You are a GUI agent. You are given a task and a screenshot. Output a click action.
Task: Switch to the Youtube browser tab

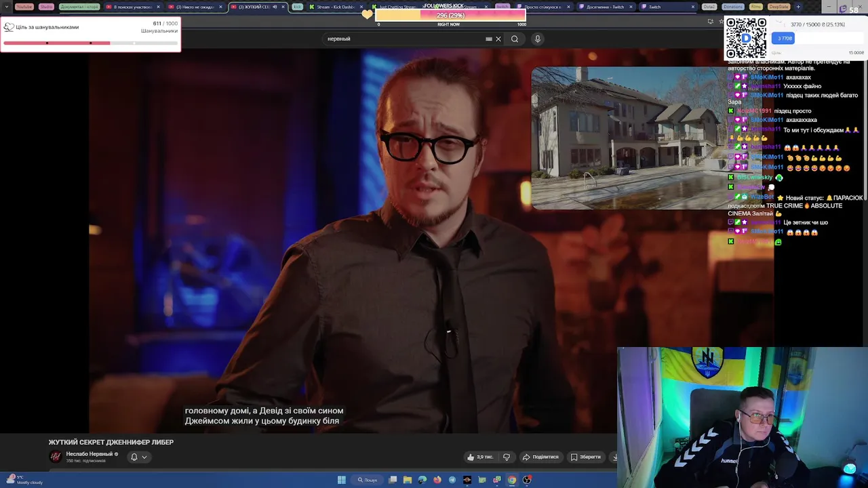(x=24, y=7)
